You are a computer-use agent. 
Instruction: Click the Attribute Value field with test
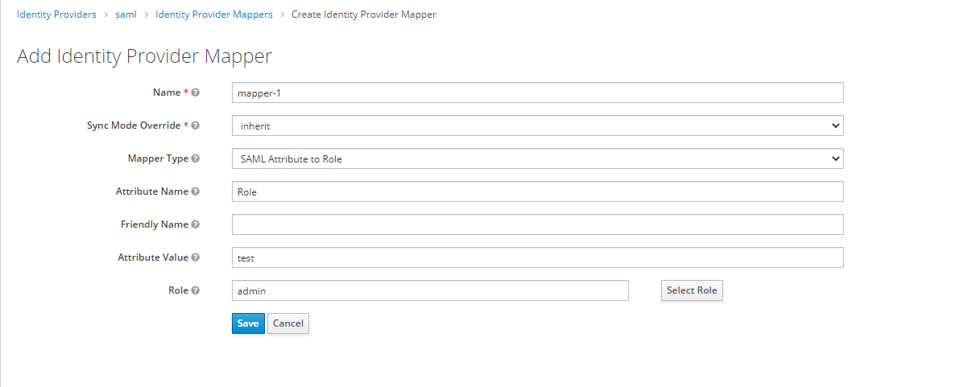(x=537, y=257)
